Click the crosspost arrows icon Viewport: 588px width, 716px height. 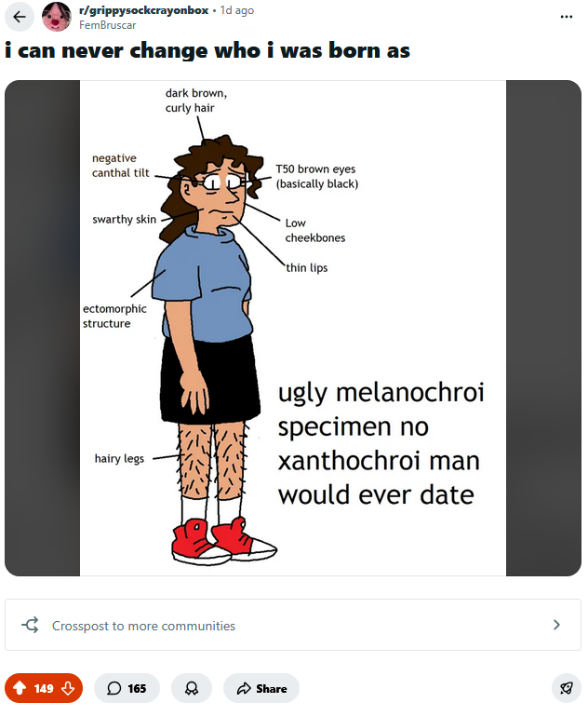coord(30,625)
